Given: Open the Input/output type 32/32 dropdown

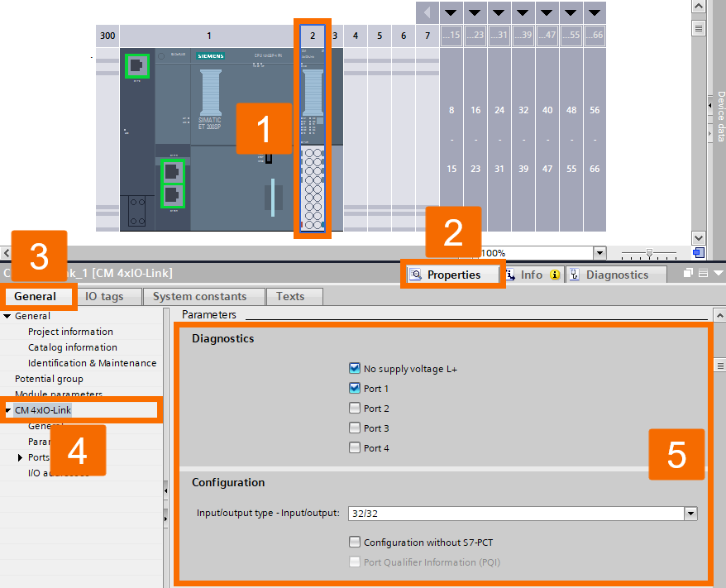Looking at the screenshot, I should tap(690, 514).
